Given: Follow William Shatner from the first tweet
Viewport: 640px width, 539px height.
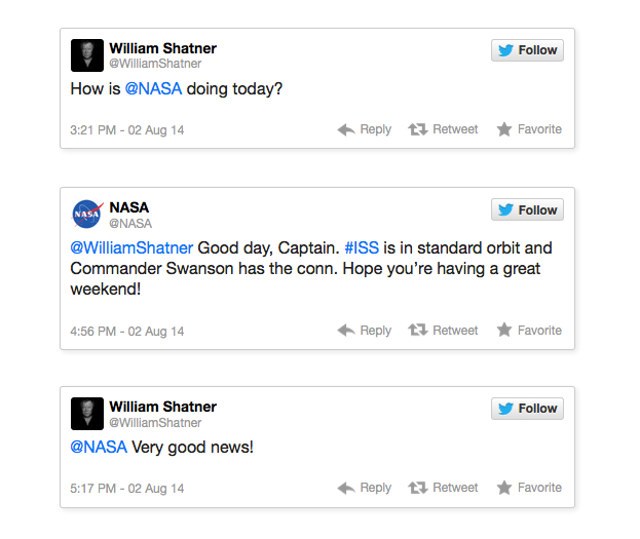Looking at the screenshot, I should 527,50.
